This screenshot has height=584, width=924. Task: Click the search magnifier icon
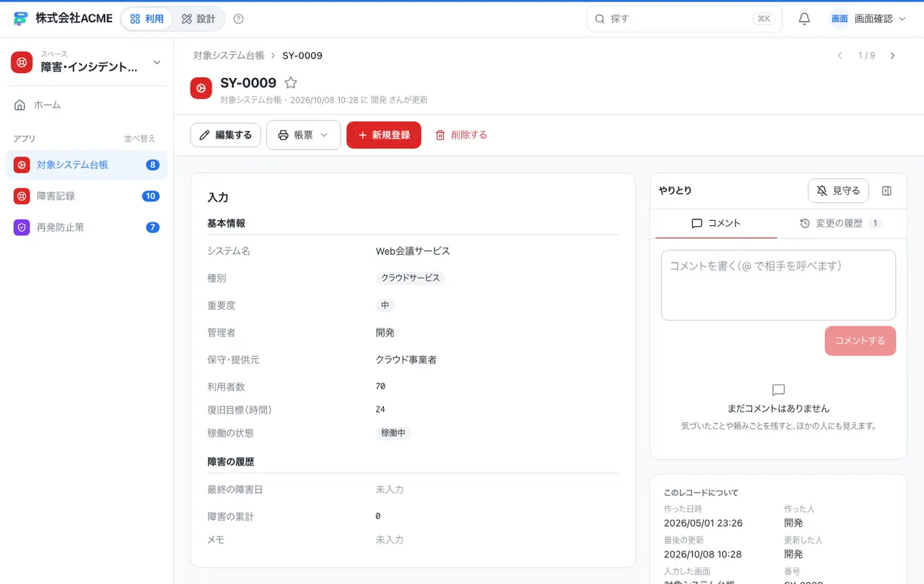[x=600, y=19]
